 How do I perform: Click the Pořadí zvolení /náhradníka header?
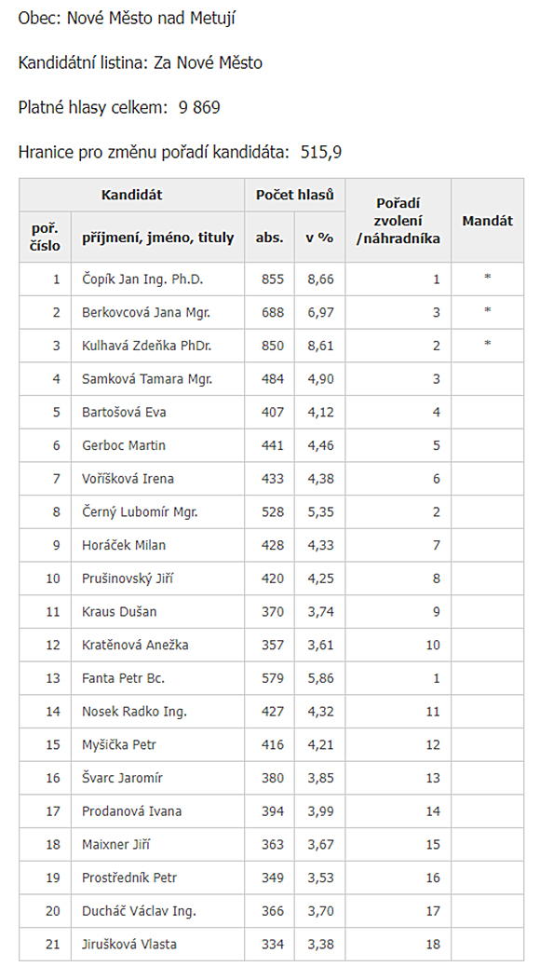tap(398, 221)
